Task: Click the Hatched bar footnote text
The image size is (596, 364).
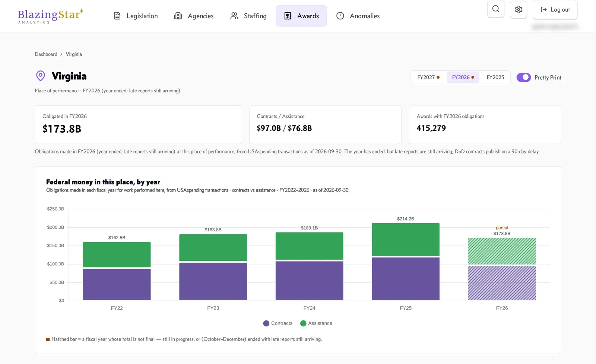Action: 187,339
